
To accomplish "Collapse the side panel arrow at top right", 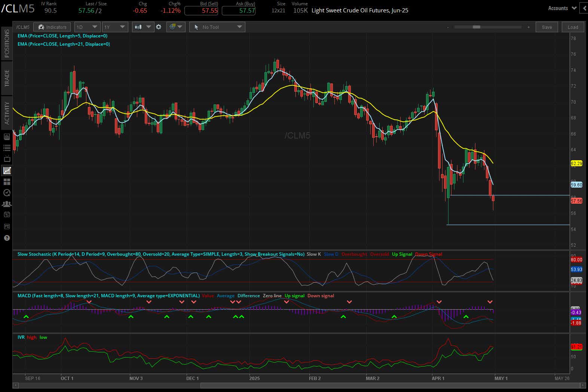I will 584,8.
